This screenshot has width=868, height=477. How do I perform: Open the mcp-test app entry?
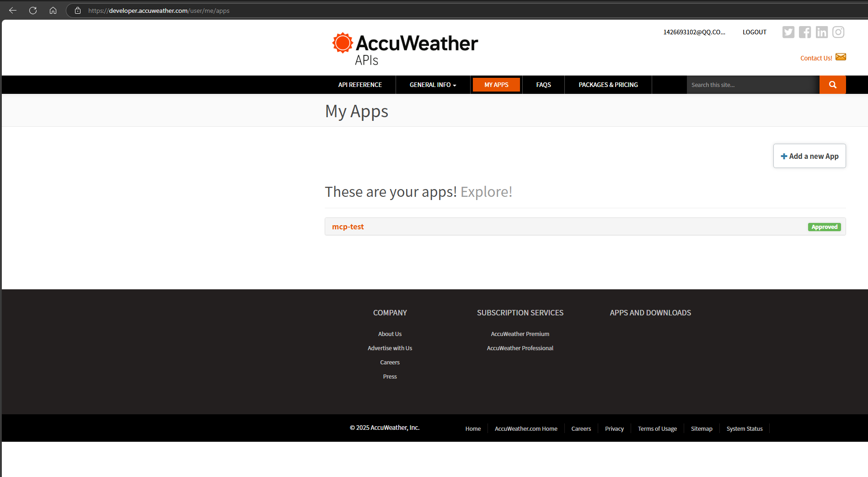click(348, 227)
